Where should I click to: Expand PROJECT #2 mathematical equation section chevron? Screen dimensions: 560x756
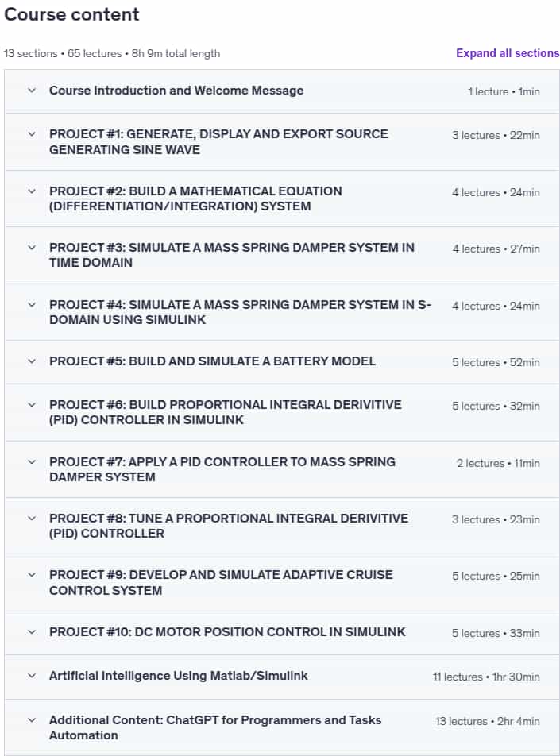(32, 191)
